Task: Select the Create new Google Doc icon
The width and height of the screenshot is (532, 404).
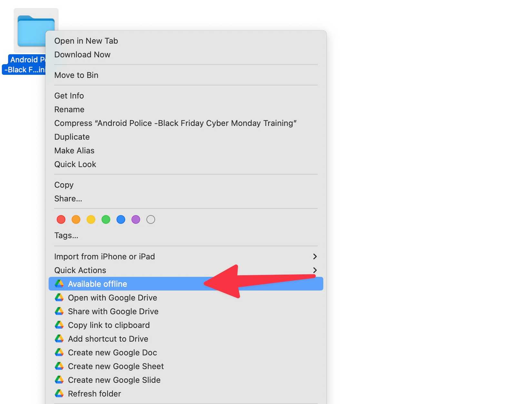Action: pyautogui.click(x=60, y=352)
